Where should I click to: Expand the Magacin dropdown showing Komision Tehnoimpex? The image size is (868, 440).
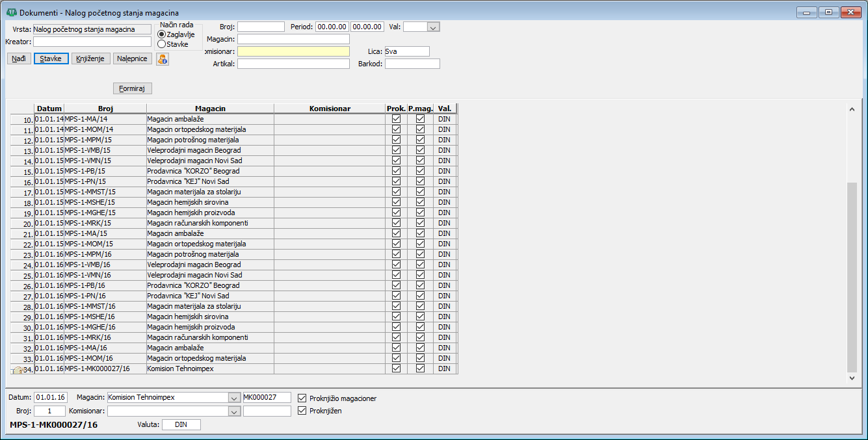click(x=233, y=398)
